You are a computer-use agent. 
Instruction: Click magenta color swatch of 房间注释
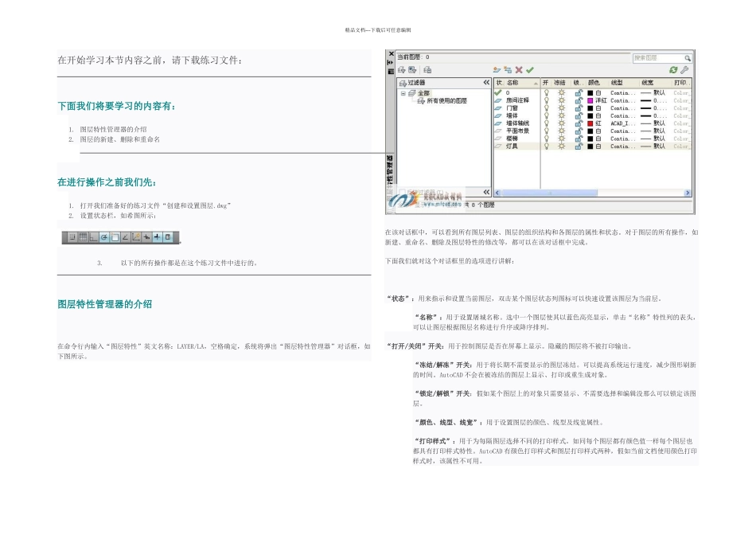click(590, 100)
